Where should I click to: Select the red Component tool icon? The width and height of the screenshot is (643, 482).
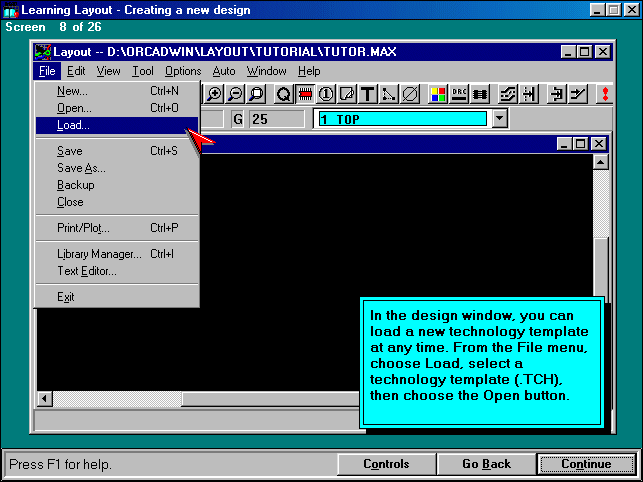click(305, 94)
